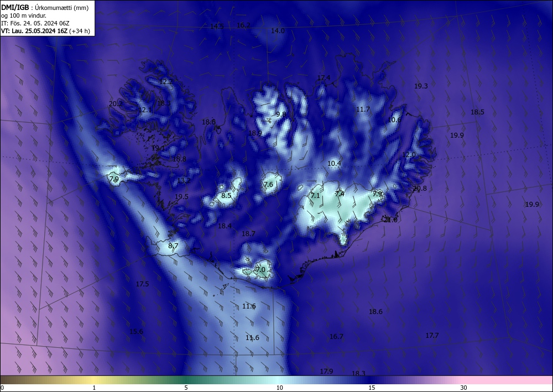This screenshot has width=553, height=392.
Task: Select the 11.7 value label
Action: coord(363,109)
